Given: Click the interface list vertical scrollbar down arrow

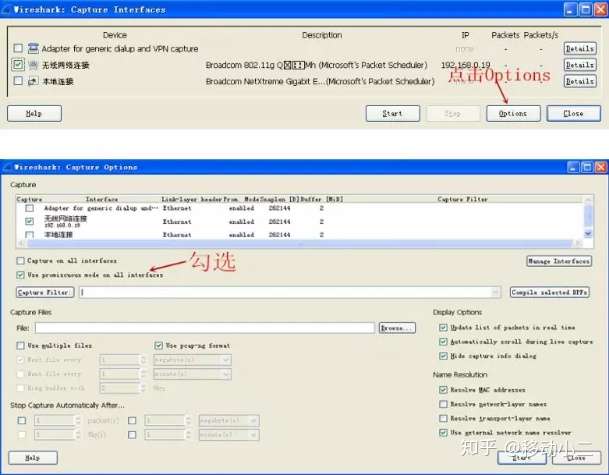Looking at the screenshot, I should pos(588,233).
